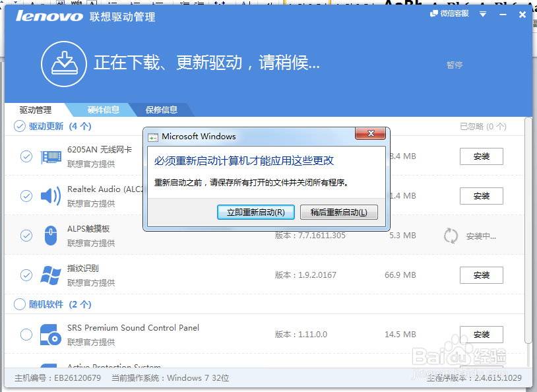Choose 稍后重新启动(L) to restart later

tap(338, 212)
